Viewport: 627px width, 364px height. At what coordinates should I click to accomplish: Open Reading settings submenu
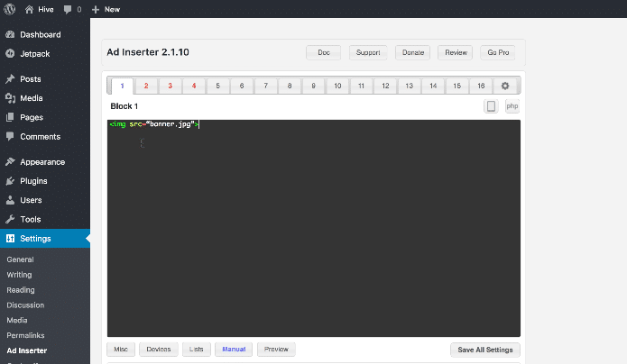tap(21, 290)
